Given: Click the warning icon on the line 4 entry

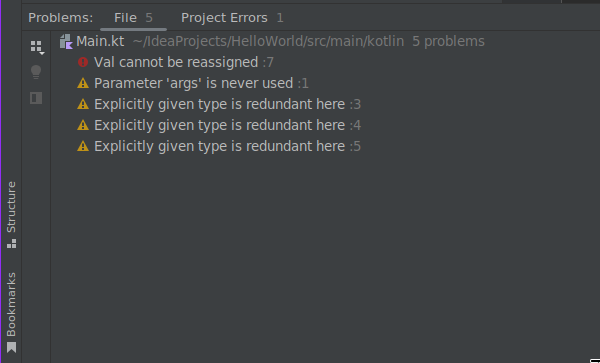Looking at the screenshot, I should click(x=83, y=125).
